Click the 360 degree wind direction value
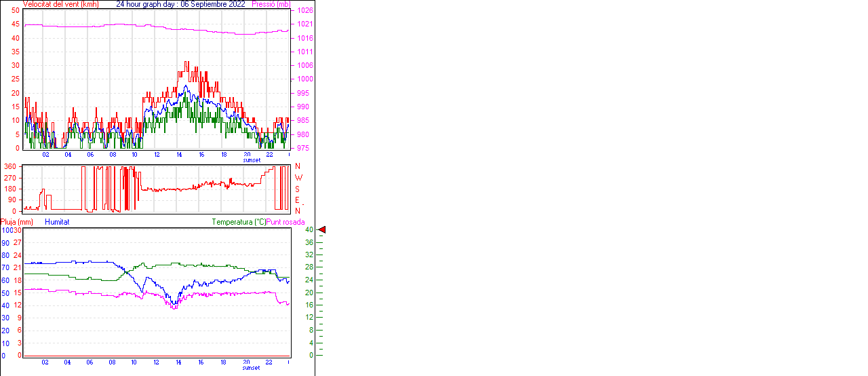 click(x=10, y=166)
